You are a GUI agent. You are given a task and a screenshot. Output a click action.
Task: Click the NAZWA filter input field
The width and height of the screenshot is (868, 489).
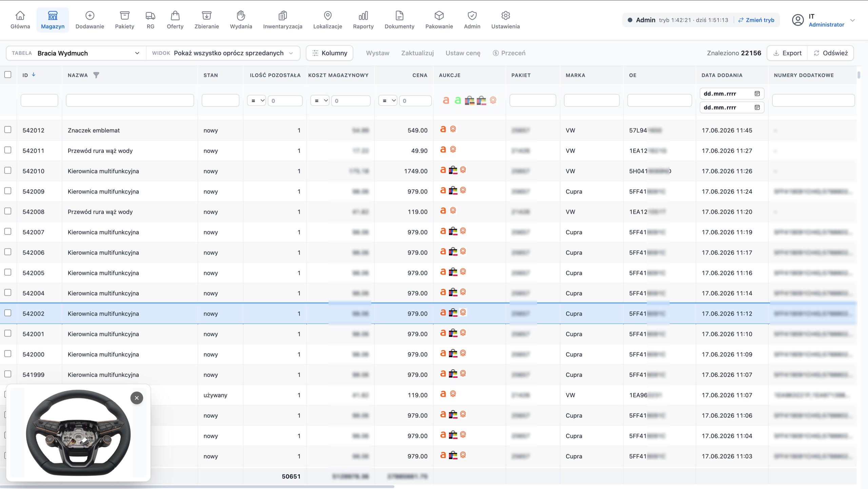[x=130, y=100]
